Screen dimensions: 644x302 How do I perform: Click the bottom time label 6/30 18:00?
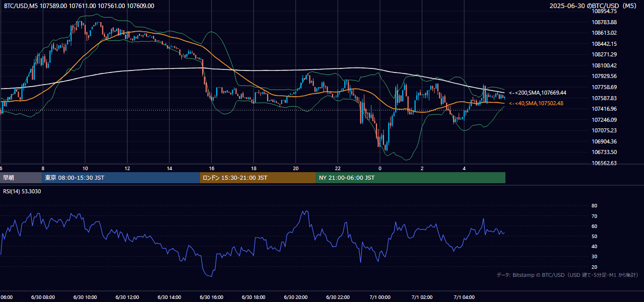(x=253, y=297)
